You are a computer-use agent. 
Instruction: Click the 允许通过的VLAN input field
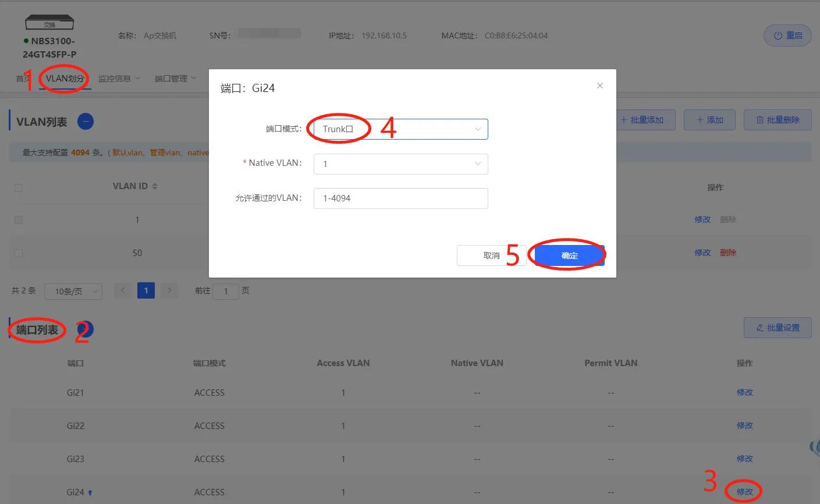pyautogui.click(x=400, y=198)
